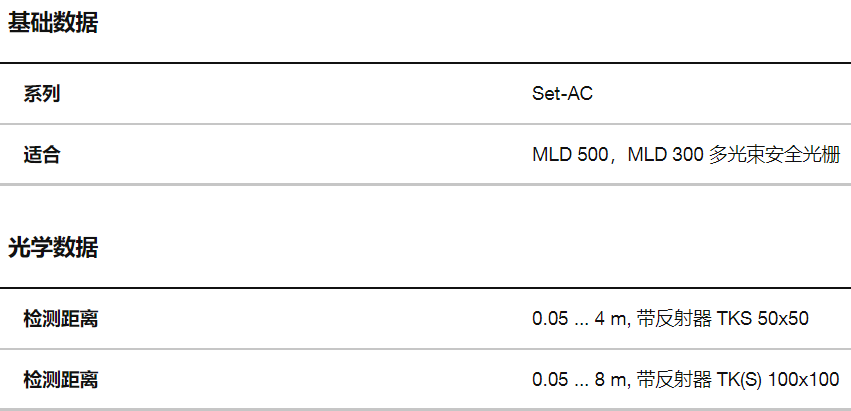The image size is (851, 411).
Task: Click the Set-AC series value
Action: 563,95
